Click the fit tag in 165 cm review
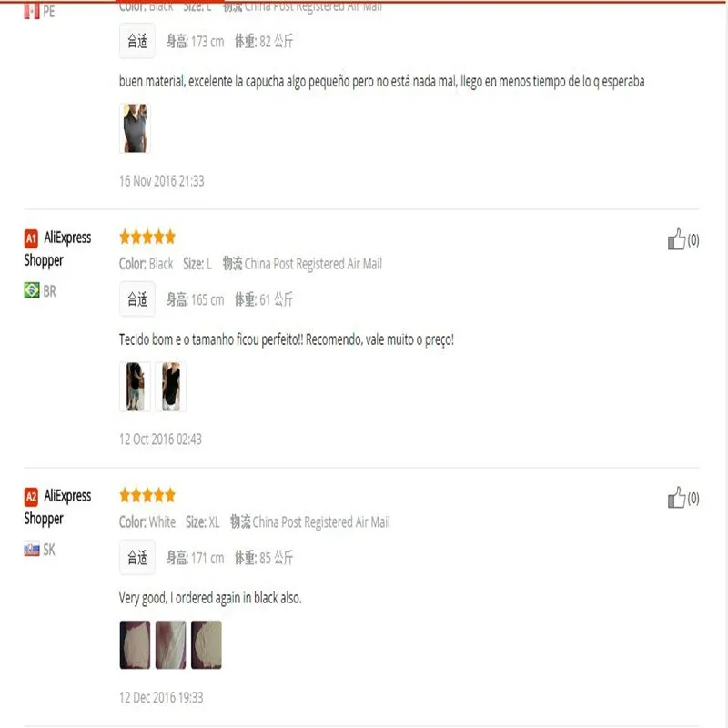 coord(137,299)
